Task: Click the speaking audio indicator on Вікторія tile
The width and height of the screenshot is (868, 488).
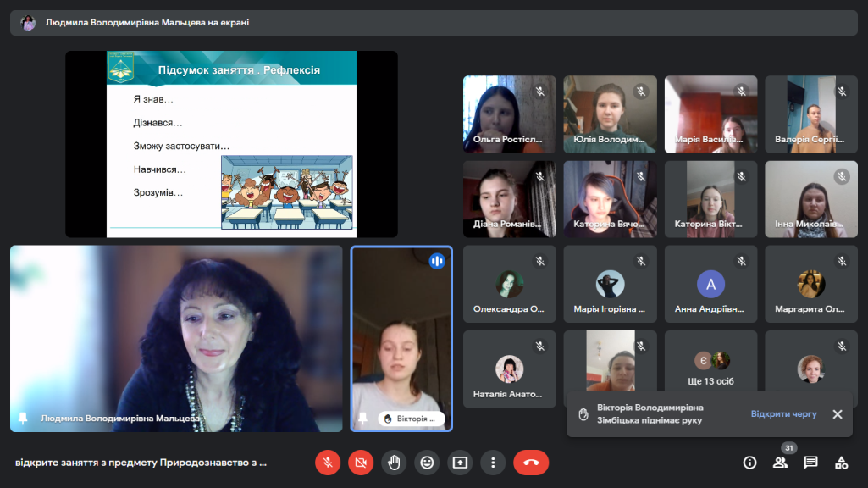Action: (437, 261)
